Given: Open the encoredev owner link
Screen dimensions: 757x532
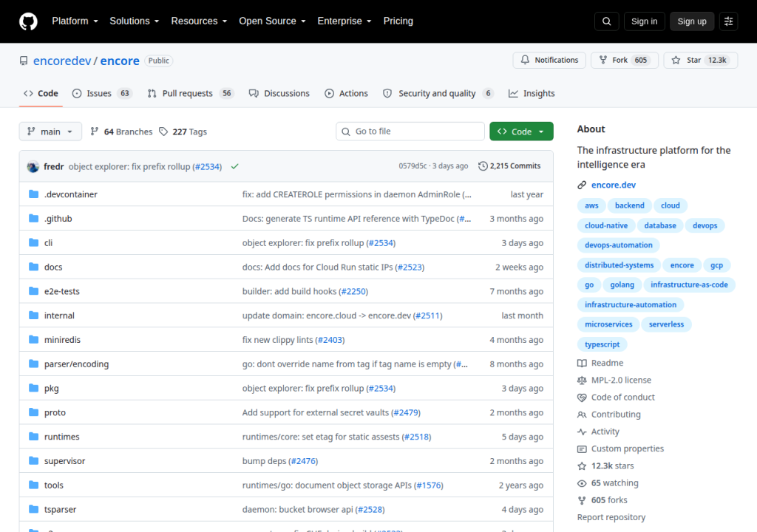Looking at the screenshot, I should 62,61.
